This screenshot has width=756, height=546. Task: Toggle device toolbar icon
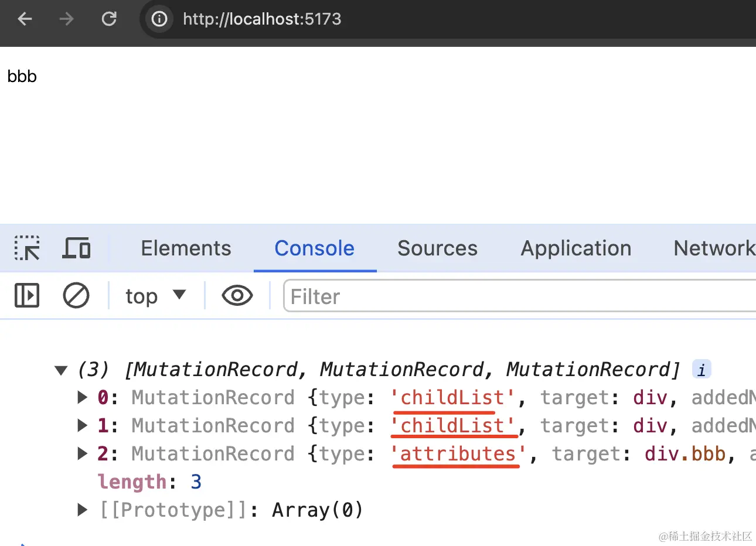(x=76, y=248)
